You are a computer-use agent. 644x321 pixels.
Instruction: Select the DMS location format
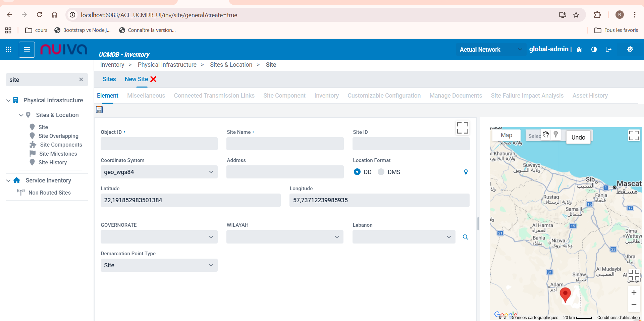[x=381, y=172]
